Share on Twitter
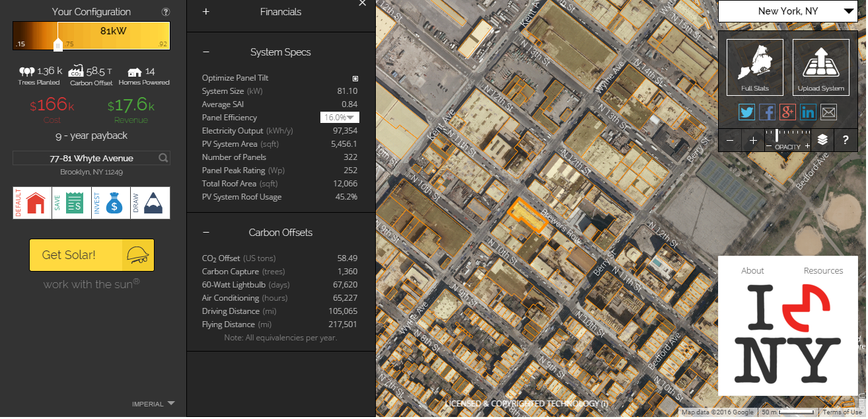868x419 pixels. point(746,112)
